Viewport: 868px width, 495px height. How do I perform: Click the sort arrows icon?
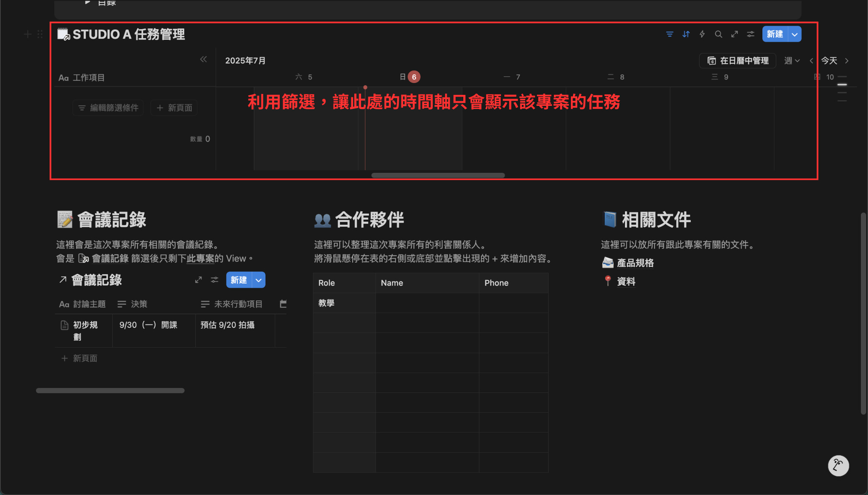686,34
